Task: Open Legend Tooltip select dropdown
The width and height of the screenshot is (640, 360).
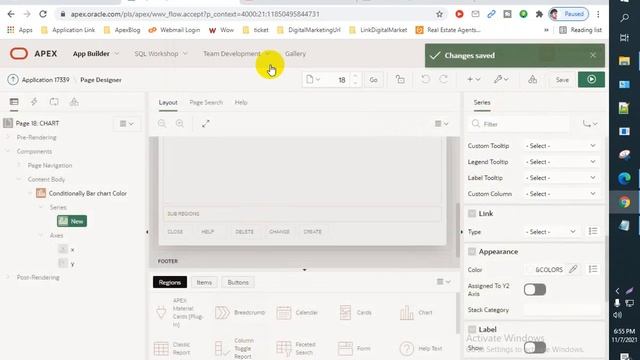Action: coord(561,162)
